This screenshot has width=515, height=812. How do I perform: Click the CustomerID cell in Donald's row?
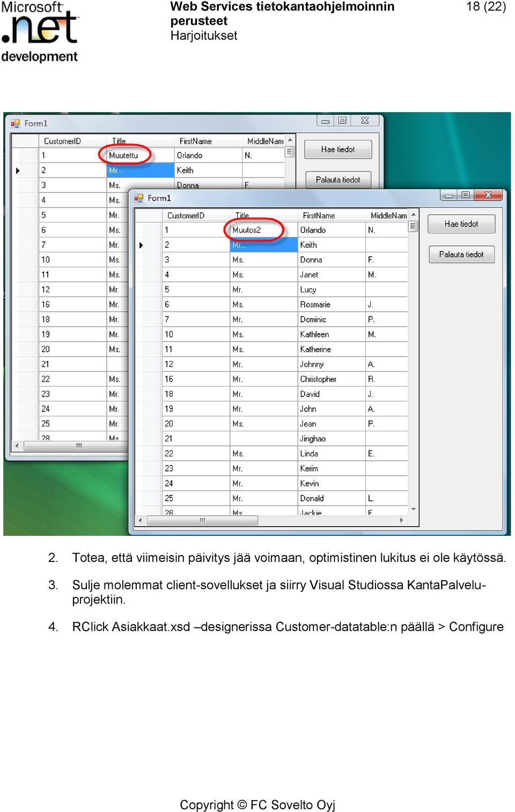[196, 498]
